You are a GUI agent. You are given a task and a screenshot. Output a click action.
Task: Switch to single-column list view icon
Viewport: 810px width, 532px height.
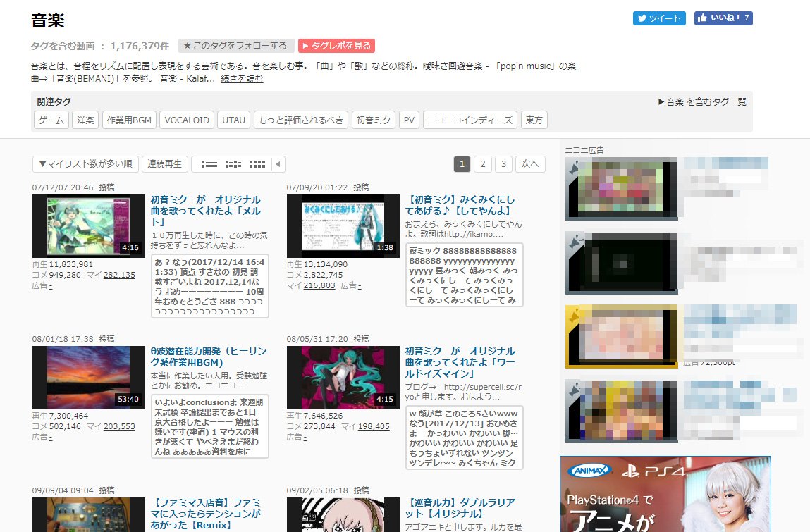click(209, 164)
